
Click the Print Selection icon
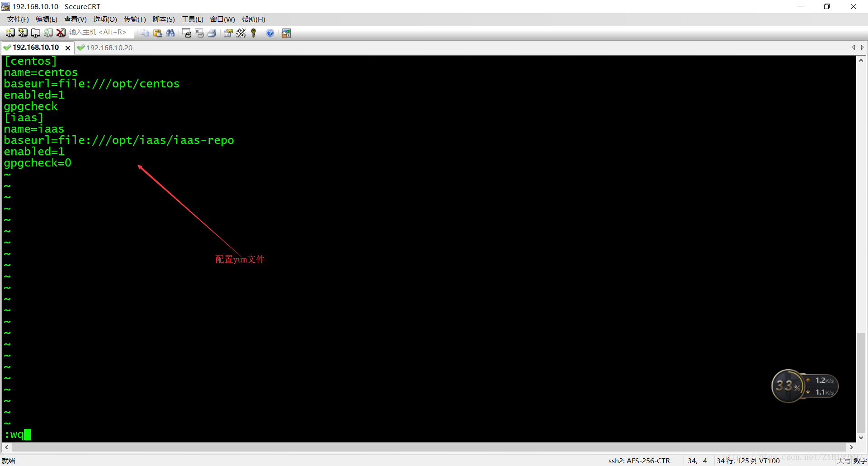coord(199,33)
